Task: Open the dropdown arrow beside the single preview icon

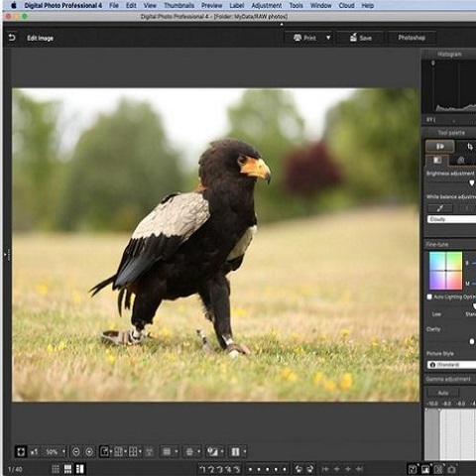Action: (111, 451)
